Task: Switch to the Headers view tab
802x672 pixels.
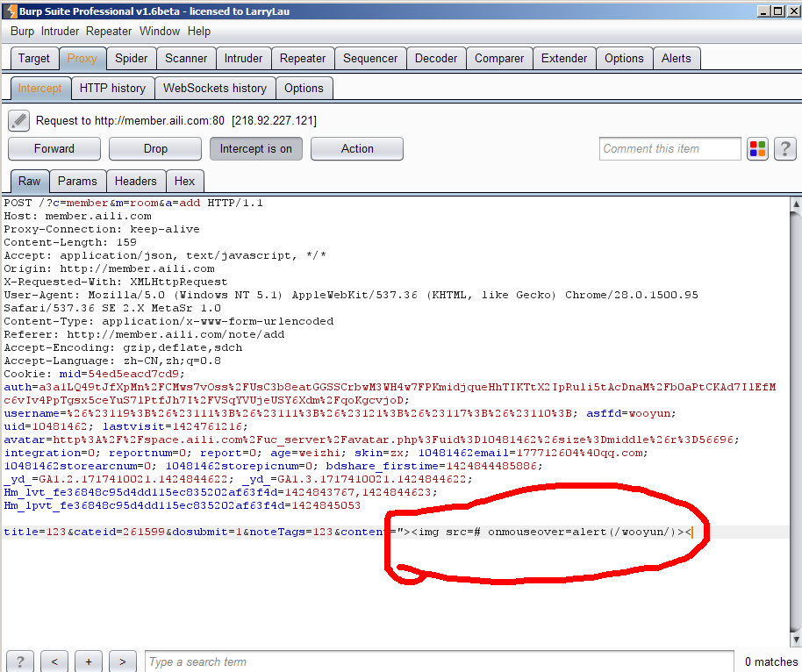Action: (135, 181)
